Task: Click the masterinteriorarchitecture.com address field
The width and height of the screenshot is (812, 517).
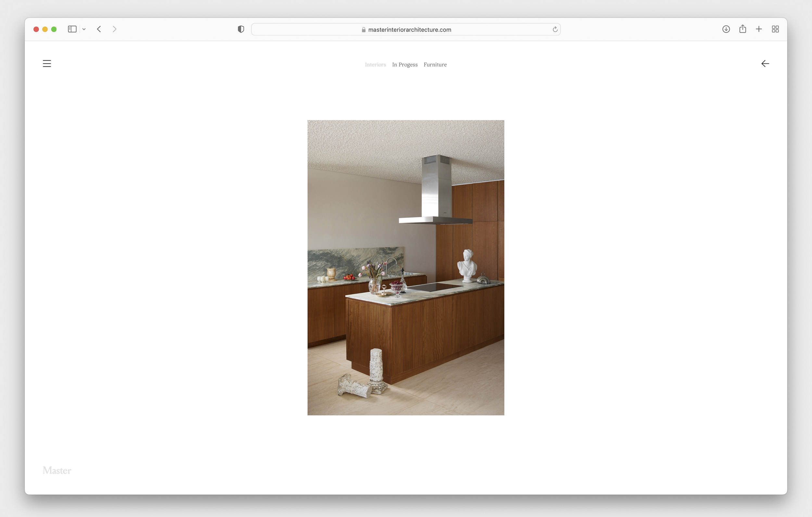Action: point(409,30)
